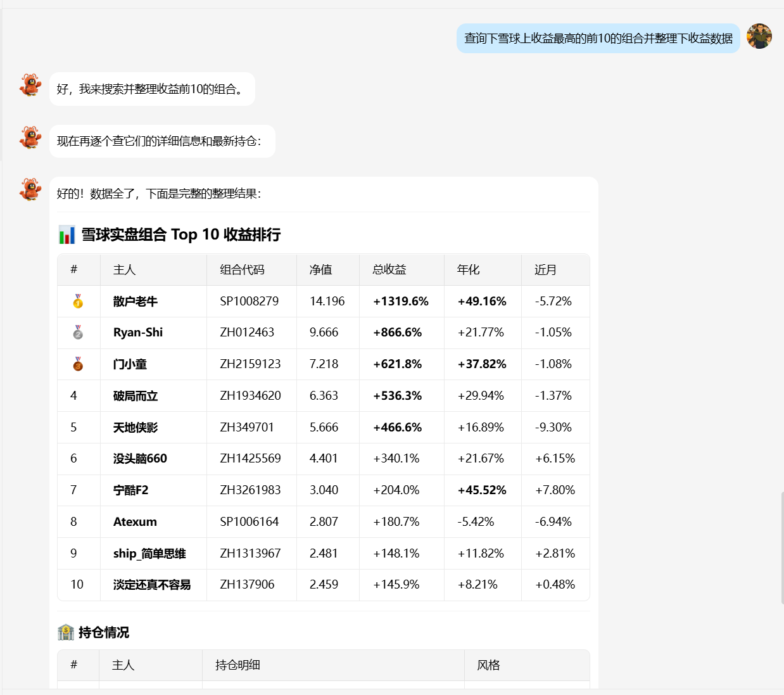Click rank number 10 in ranking table
784x695 pixels.
click(x=77, y=585)
